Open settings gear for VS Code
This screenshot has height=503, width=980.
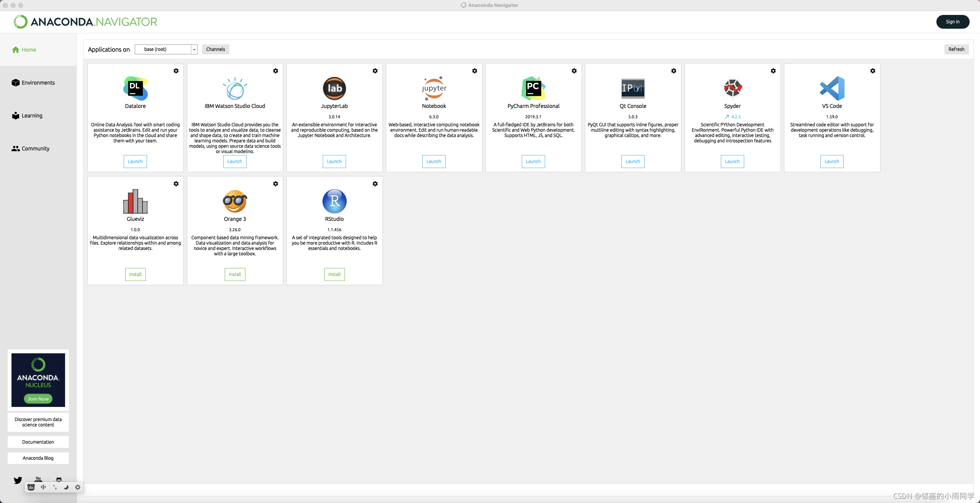873,70
